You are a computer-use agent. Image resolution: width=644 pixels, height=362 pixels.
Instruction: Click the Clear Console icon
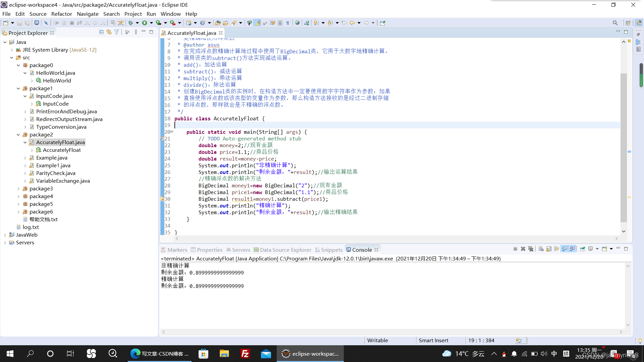point(541,249)
